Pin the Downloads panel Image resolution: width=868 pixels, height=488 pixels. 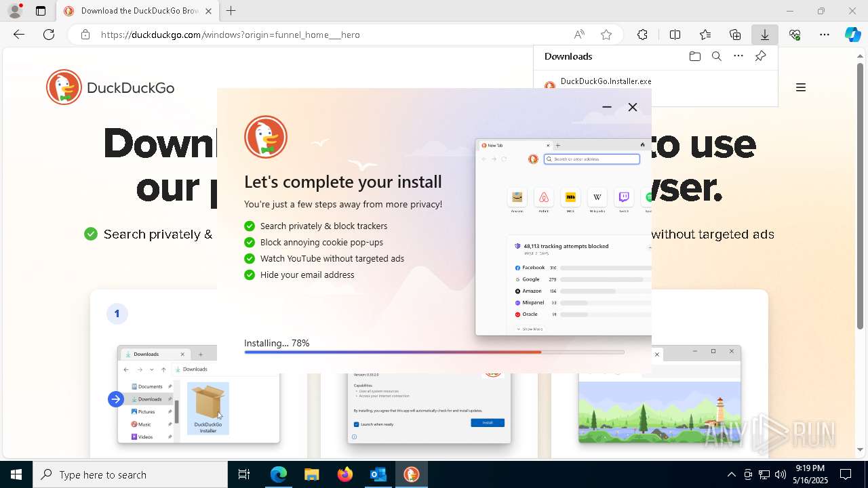(760, 56)
